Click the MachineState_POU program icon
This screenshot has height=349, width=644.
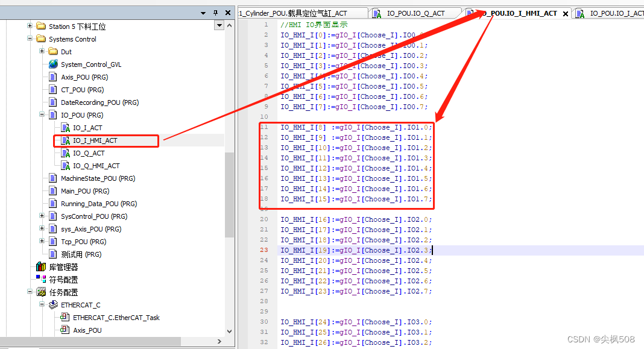pyautogui.click(x=52, y=178)
